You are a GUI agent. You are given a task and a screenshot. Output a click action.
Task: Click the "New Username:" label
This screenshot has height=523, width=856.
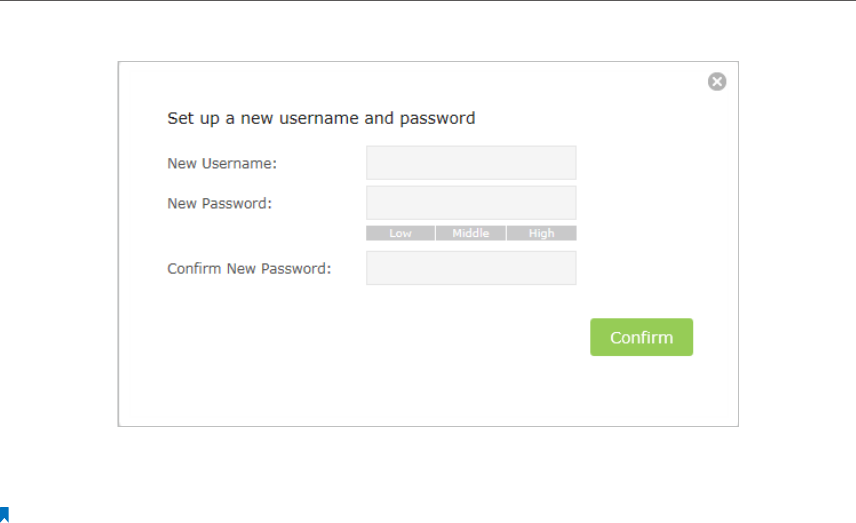click(222, 163)
